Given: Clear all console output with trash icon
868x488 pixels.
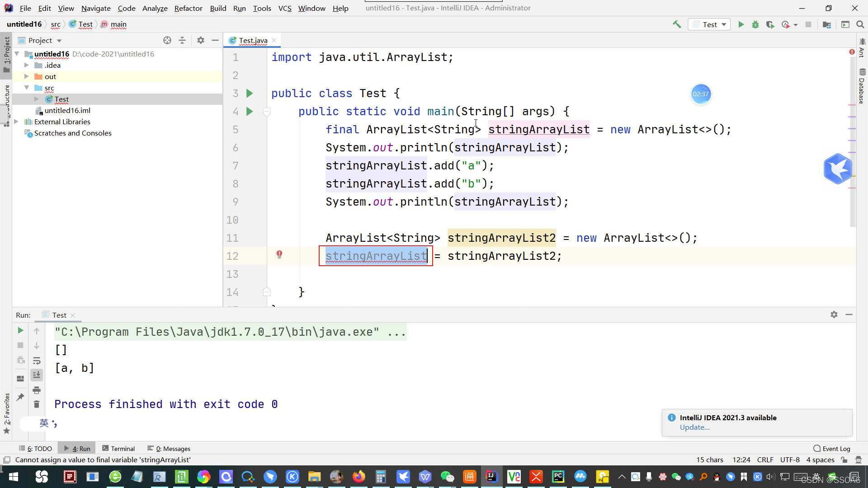Looking at the screenshot, I should click(37, 404).
